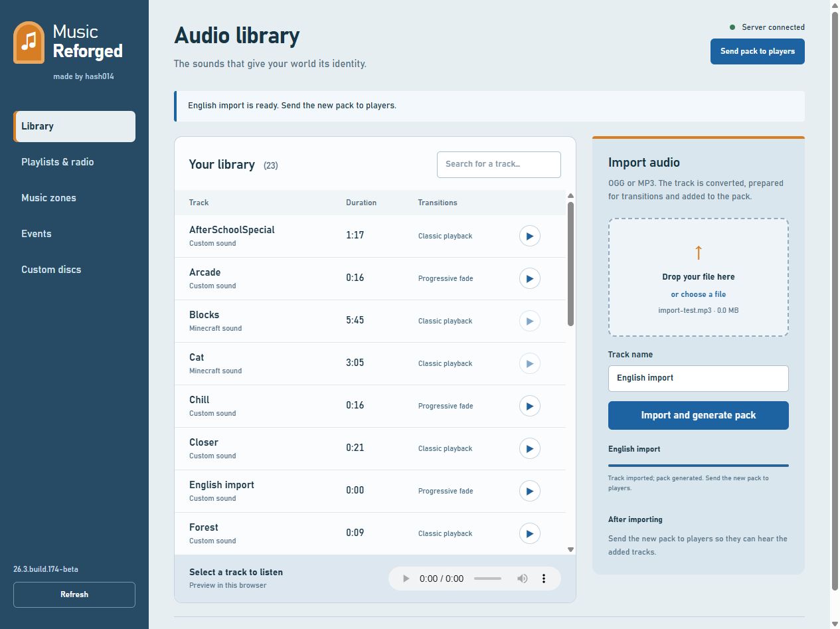The width and height of the screenshot is (840, 629).
Task: Click the Duration column header
Action: point(361,203)
